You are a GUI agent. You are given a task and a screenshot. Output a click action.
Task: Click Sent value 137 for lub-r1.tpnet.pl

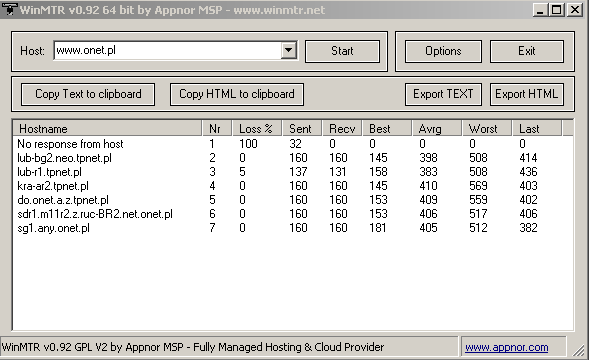click(x=298, y=172)
